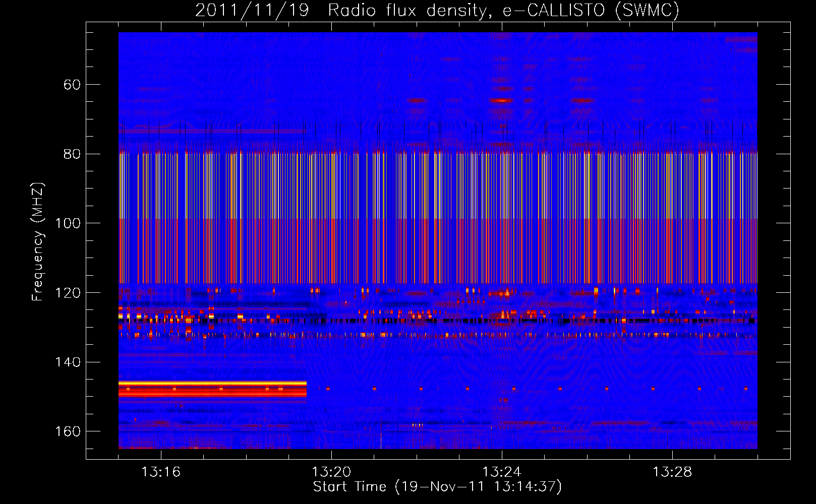Click the 'Start Time (19-Nov-11 13:14:37)' label
Image resolution: width=816 pixels, height=504 pixels.
pos(437,487)
